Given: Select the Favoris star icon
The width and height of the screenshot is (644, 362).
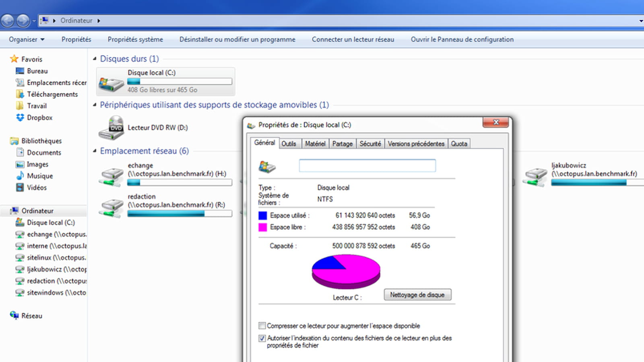Looking at the screenshot, I should tap(14, 59).
